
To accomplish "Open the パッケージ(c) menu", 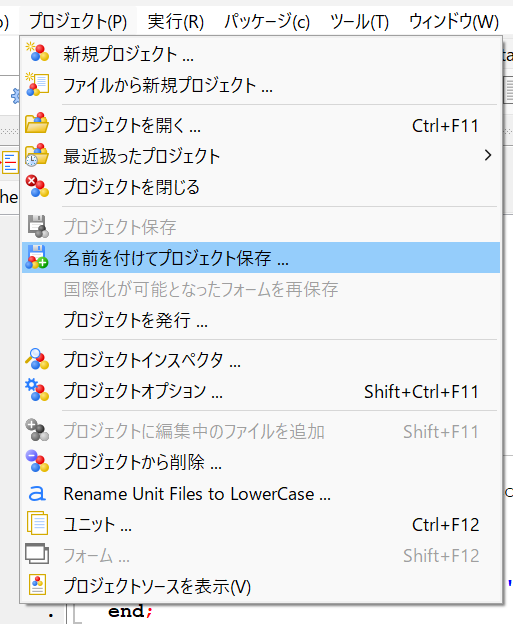I will pyautogui.click(x=267, y=21).
